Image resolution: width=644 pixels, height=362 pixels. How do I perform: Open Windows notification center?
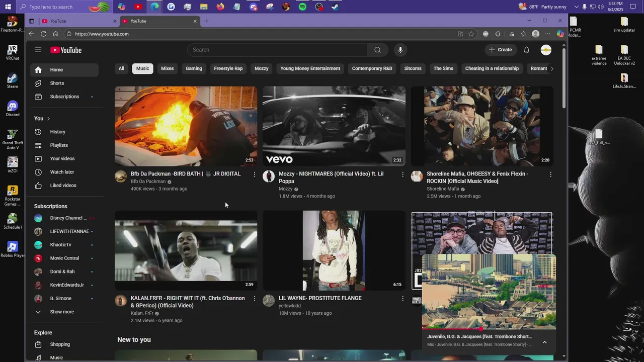pyautogui.click(x=633, y=7)
